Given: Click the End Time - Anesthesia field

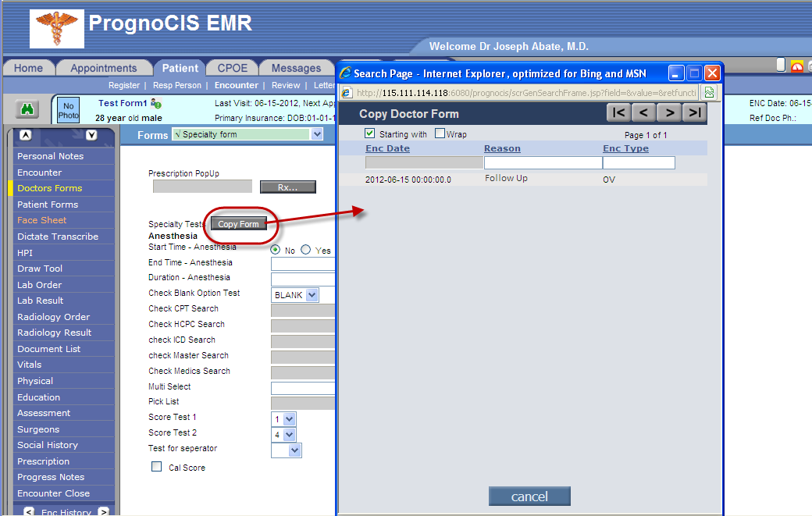Looking at the screenshot, I should click(x=303, y=264).
